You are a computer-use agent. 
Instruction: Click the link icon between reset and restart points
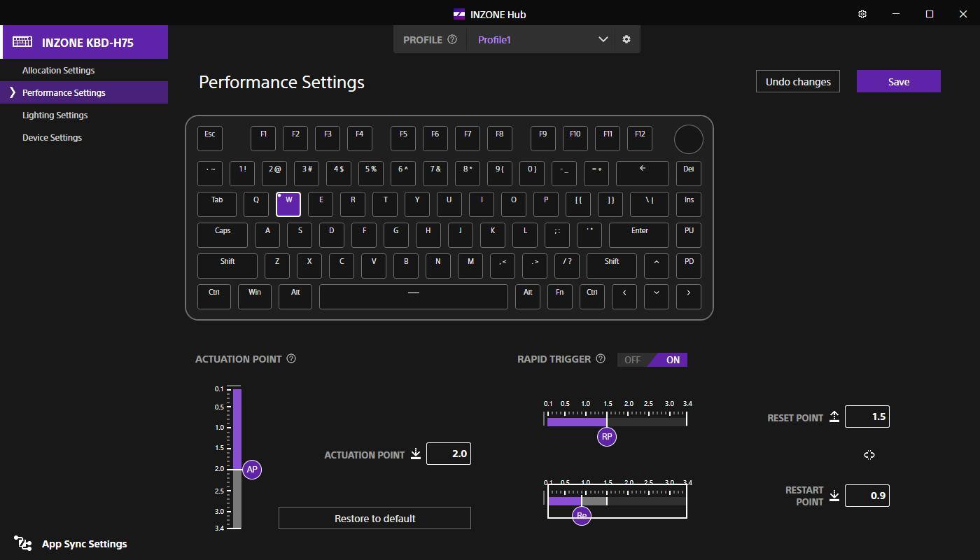(x=869, y=455)
